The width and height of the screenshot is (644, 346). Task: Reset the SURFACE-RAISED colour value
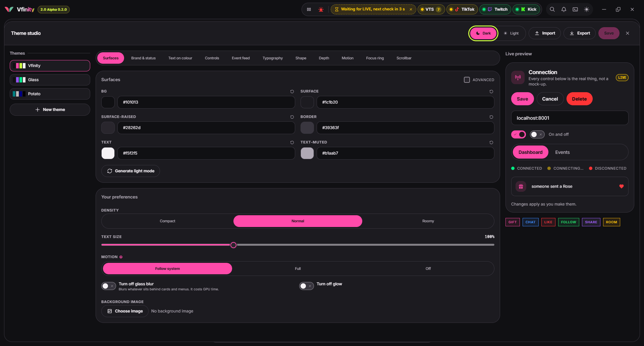pos(292,117)
